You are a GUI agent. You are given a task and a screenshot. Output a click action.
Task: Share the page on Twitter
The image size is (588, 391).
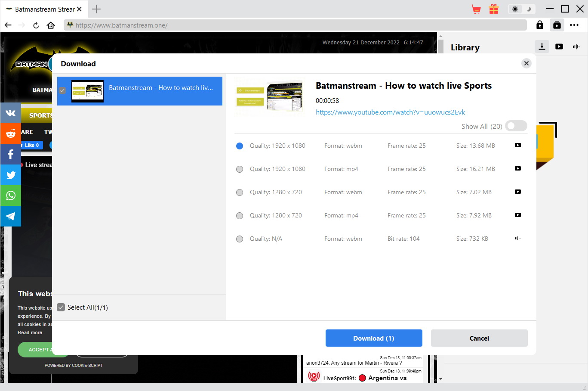pyautogui.click(x=10, y=175)
